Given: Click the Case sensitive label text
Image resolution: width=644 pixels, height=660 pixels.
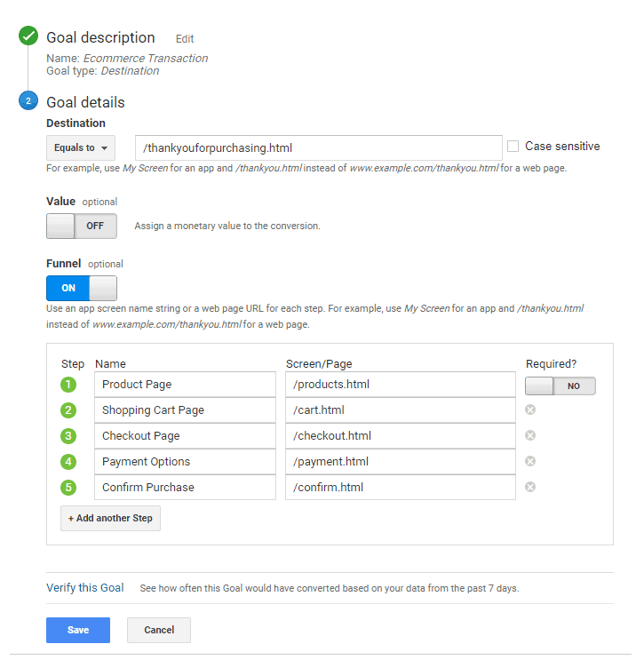Looking at the screenshot, I should pyautogui.click(x=562, y=146).
